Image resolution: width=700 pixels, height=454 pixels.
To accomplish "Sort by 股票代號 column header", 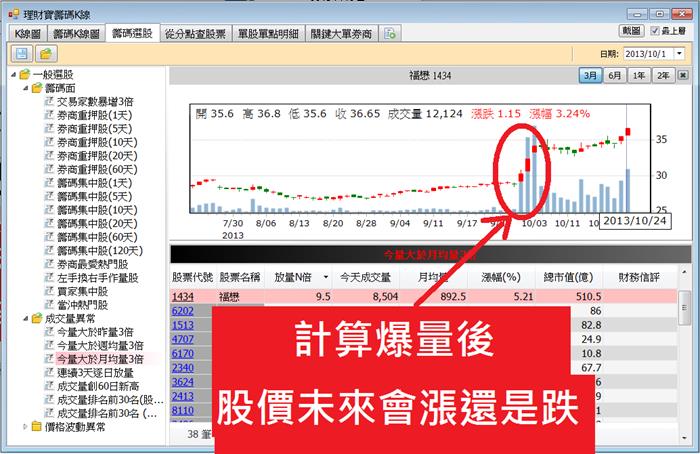I will click(x=193, y=277).
